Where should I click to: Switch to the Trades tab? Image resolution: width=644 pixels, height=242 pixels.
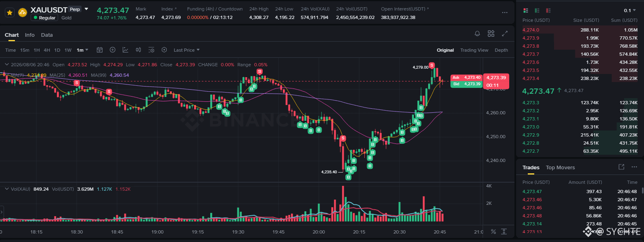point(531,168)
